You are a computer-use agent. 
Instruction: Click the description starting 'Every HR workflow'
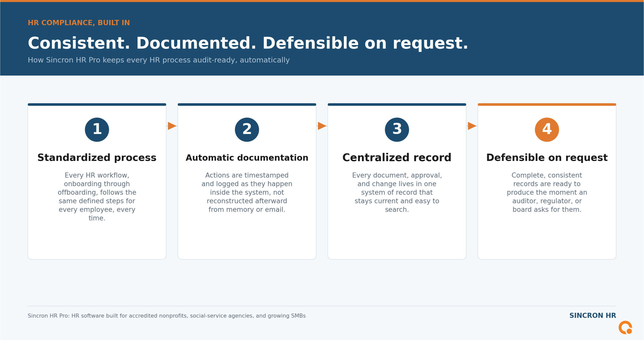97,196
